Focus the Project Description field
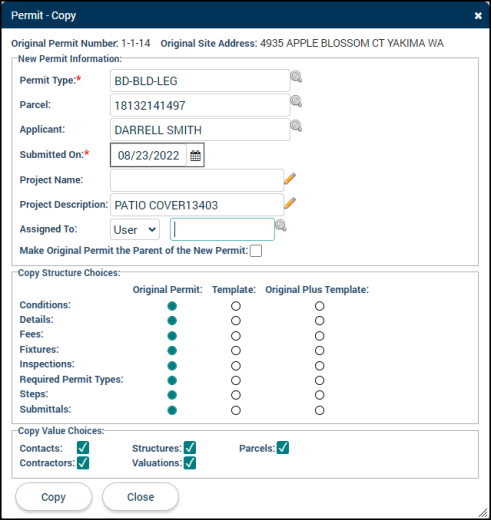This screenshot has height=520, width=491. click(x=197, y=205)
